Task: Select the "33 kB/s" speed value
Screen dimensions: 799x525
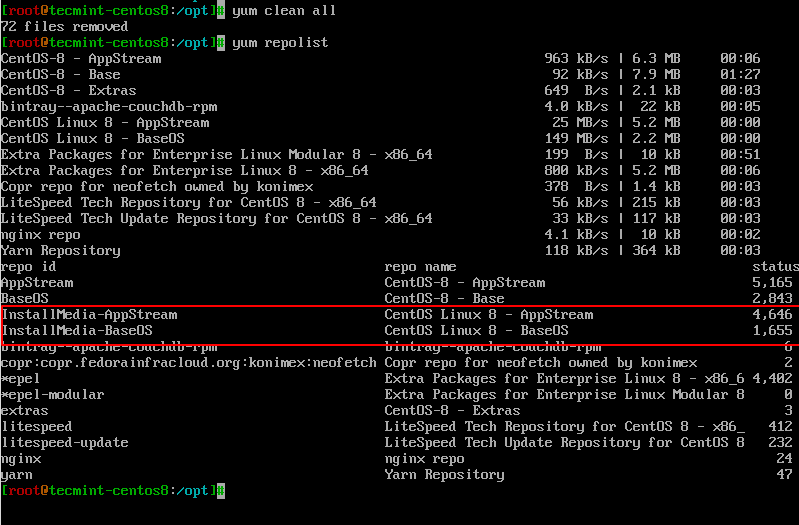Action: pos(580,219)
